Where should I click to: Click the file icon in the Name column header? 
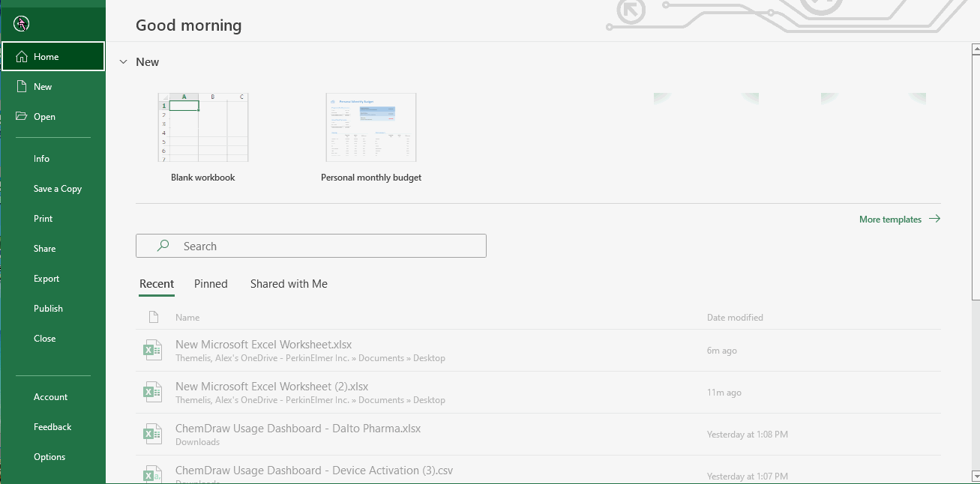[x=154, y=318]
